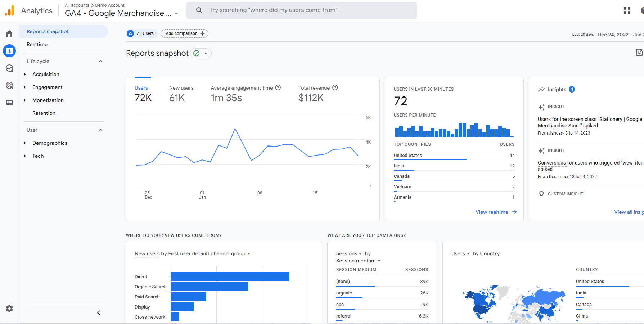Open the Stationery screen class insight
Screen dimensions: 644x324
coord(590,122)
